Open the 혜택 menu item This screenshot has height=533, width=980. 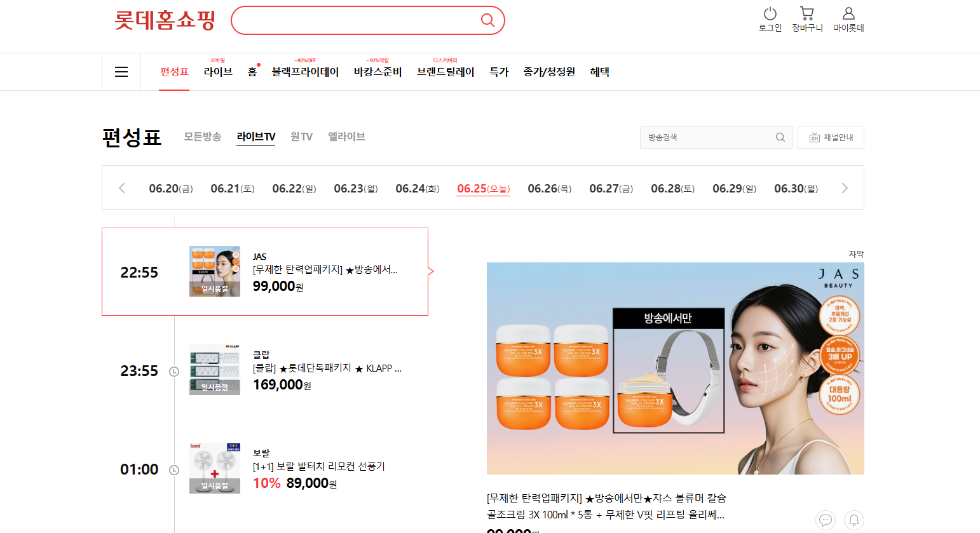tap(599, 72)
